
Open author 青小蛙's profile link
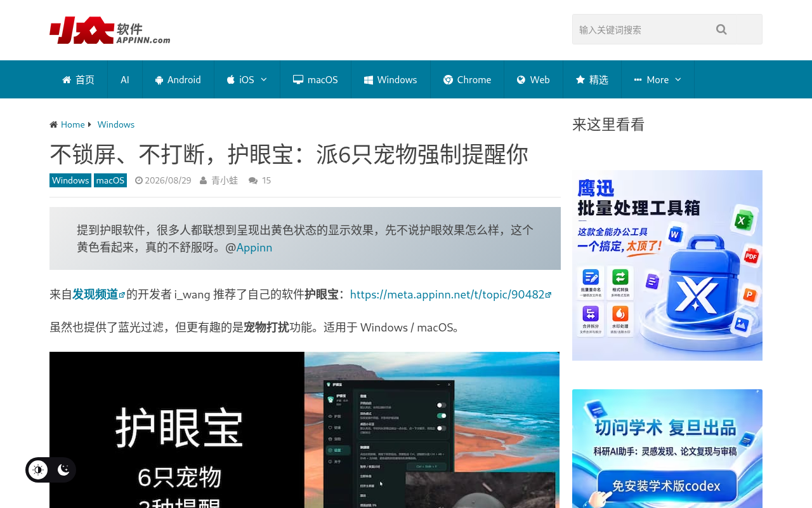click(225, 180)
